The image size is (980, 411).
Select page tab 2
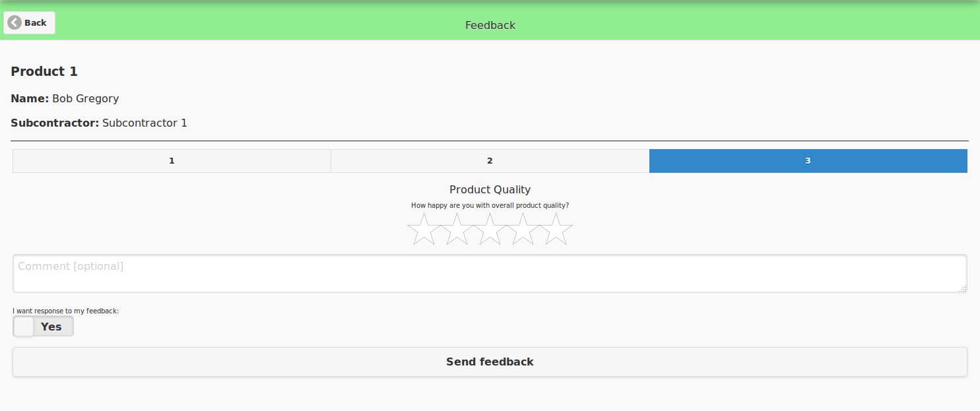[490, 161]
